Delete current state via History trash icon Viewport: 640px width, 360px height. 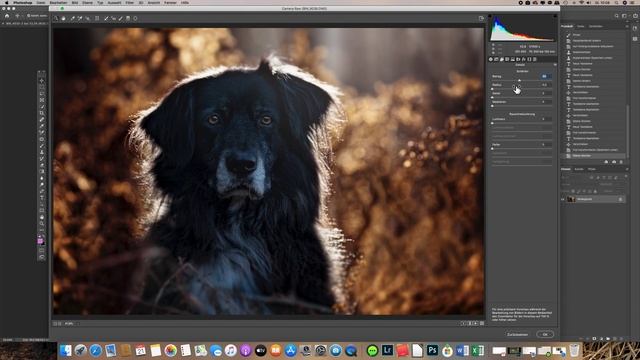point(621,162)
